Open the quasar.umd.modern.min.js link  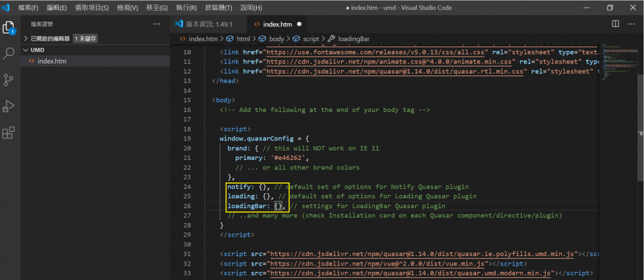pyautogui.click(x=410, y=273)
